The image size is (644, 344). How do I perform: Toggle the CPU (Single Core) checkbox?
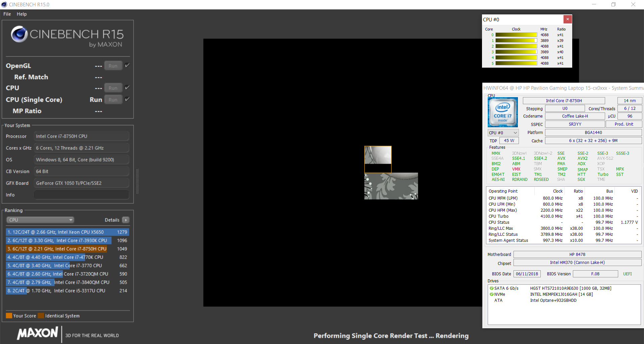point(127,99)
